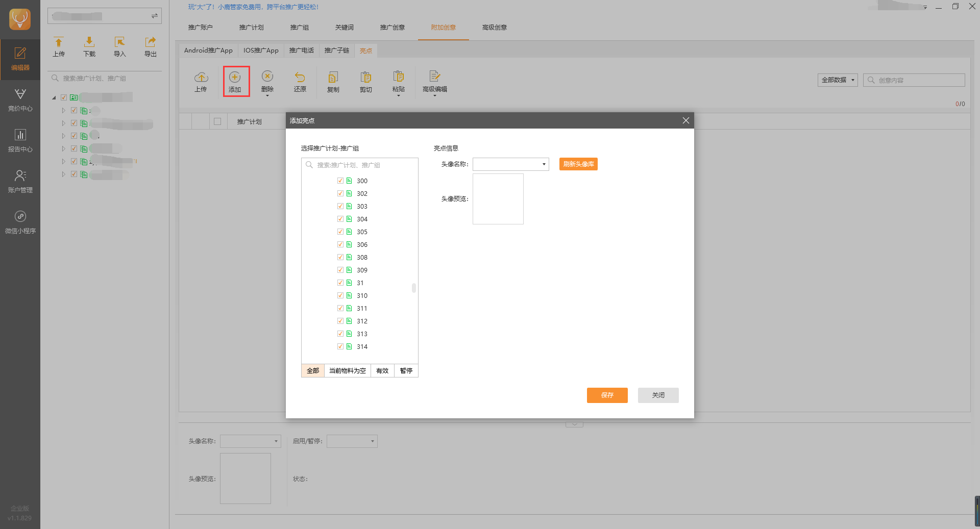
Task: Toggle checkbox for group 300
Action: point(340,181)
